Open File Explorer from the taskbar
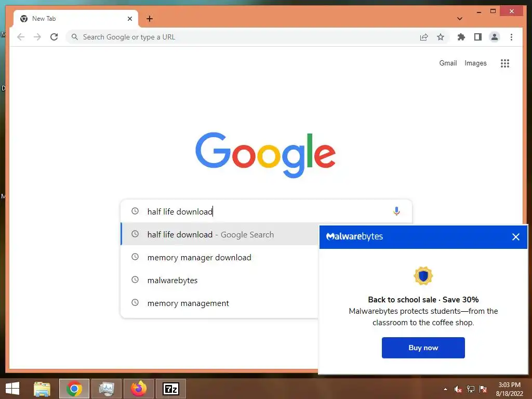Screen dimensions: 532x399 click(x=42, y=389)
